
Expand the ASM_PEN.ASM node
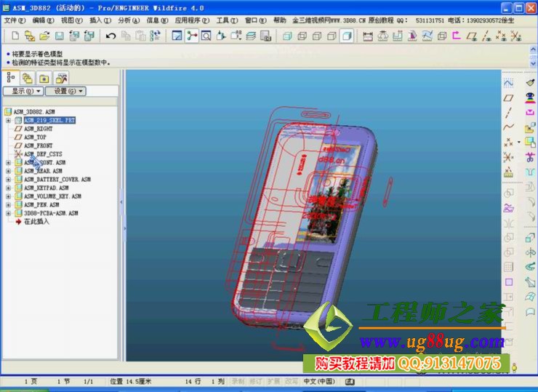point(8,205)
